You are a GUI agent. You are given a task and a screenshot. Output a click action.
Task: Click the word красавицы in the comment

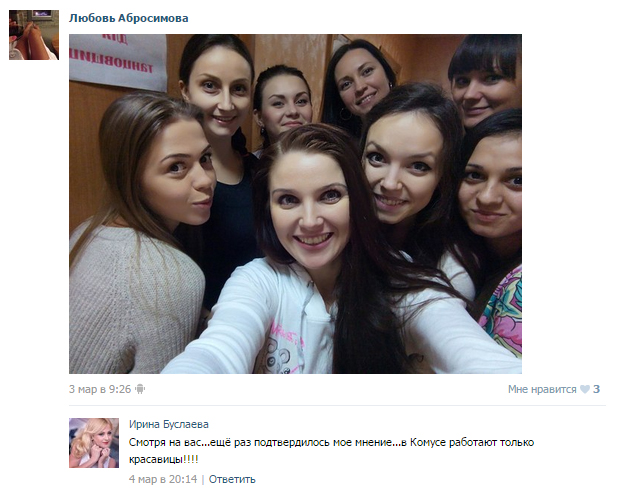point(156,460)
